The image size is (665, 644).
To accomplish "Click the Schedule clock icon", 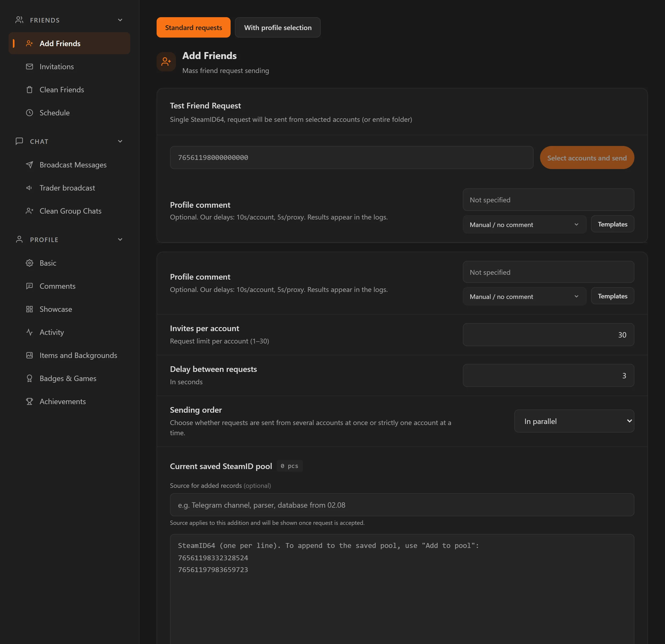I will [29, 113].
